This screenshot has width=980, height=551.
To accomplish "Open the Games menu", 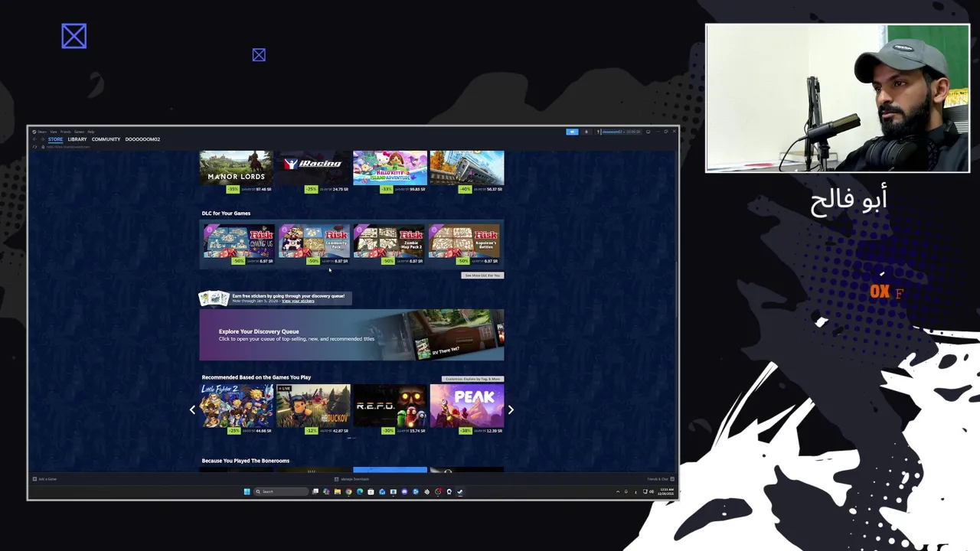I will tap(79, 132).
